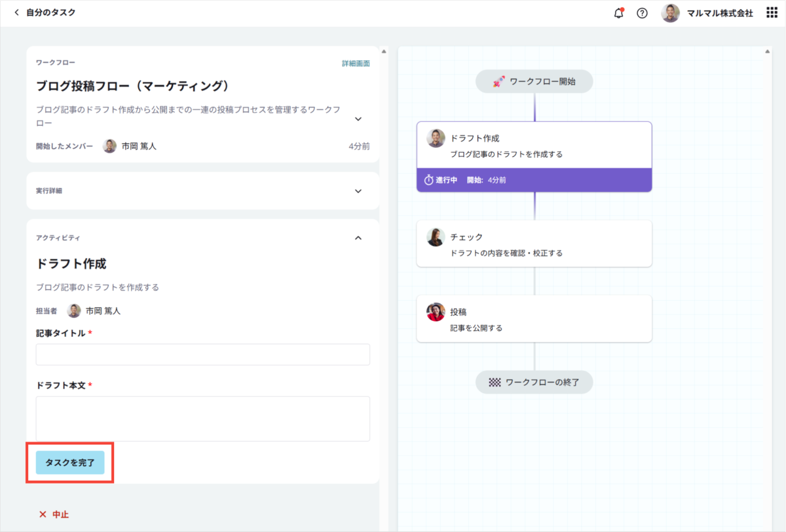Screen dimensions: 786x532
Task: Open the notifications bell
Action: [x=618, y=13]
